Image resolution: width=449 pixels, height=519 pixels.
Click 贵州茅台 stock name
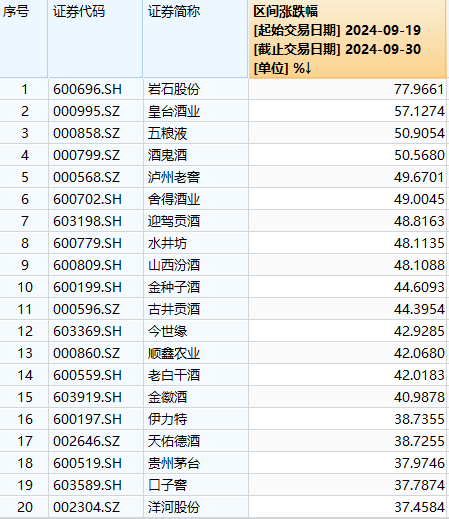click(x=174, y=463)
